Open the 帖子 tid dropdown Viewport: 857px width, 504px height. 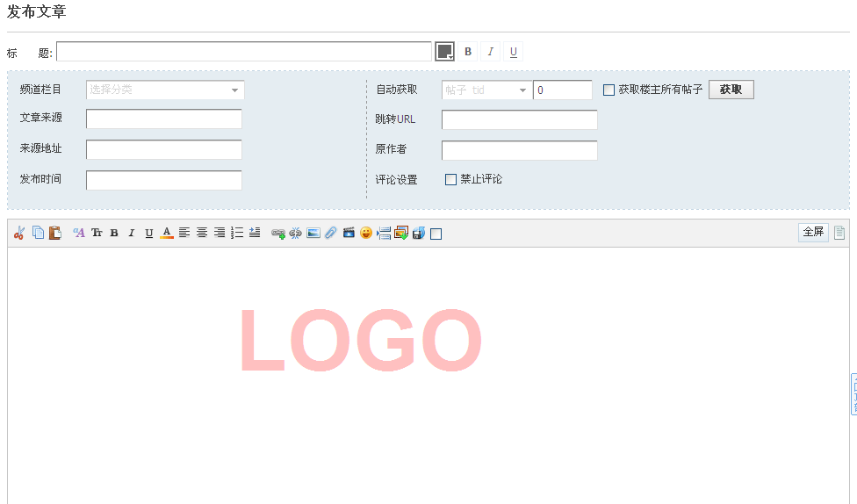click(487, 90)
